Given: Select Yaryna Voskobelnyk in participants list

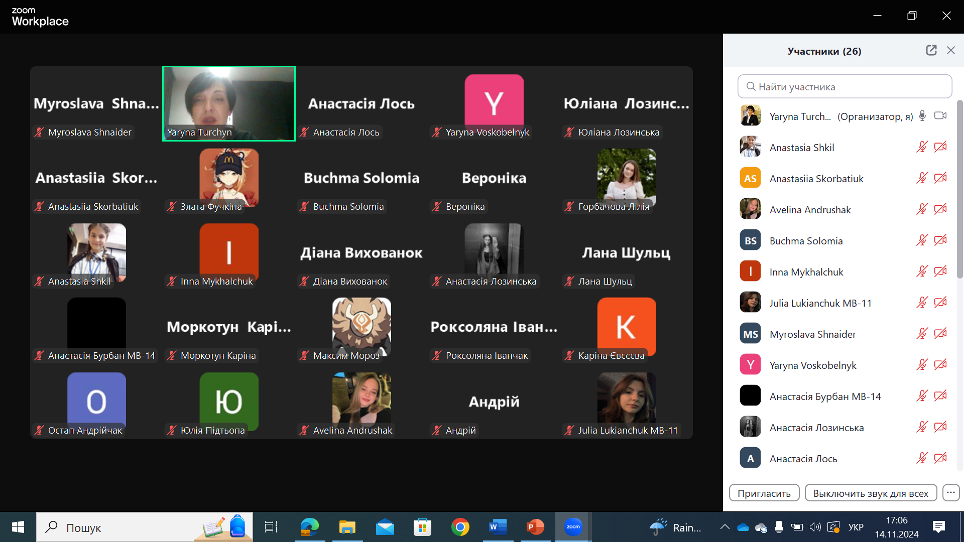Looking at the screenshot, I should click(x=820, y=365).
